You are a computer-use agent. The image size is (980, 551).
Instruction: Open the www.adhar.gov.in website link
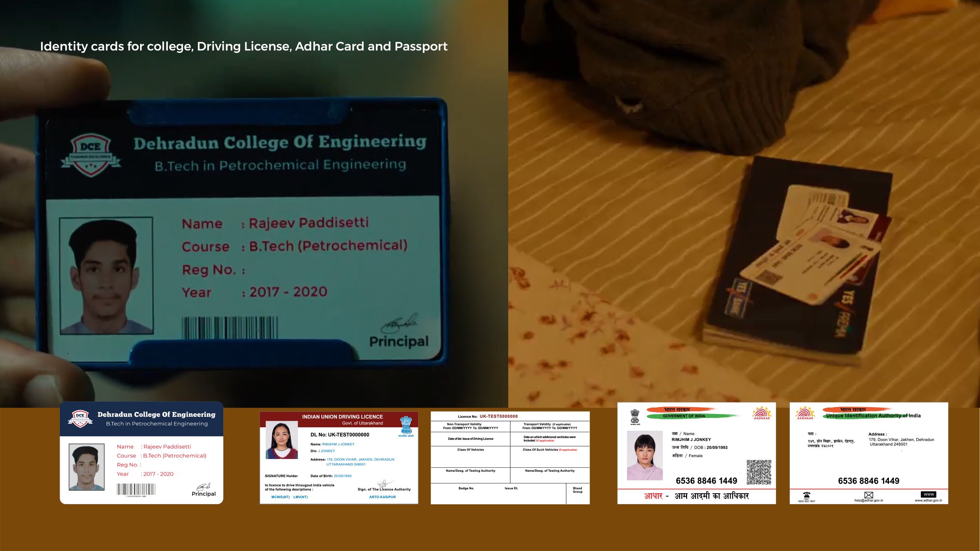click(928, 501)
